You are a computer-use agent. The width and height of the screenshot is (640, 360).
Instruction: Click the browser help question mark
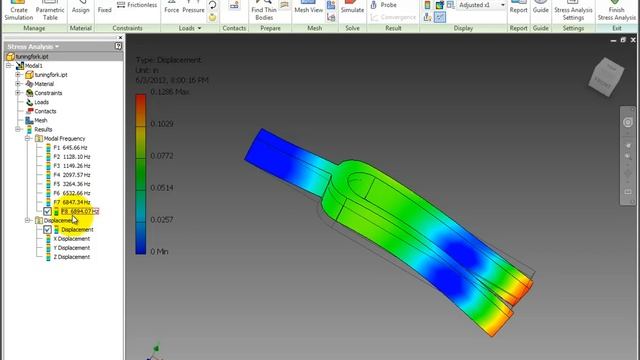pyautogui.click(x=118, y=46)
